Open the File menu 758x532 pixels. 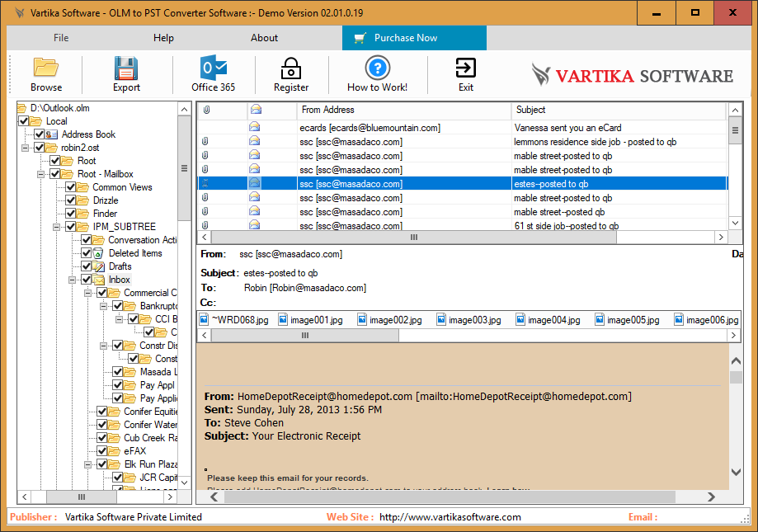pos(61,38)
